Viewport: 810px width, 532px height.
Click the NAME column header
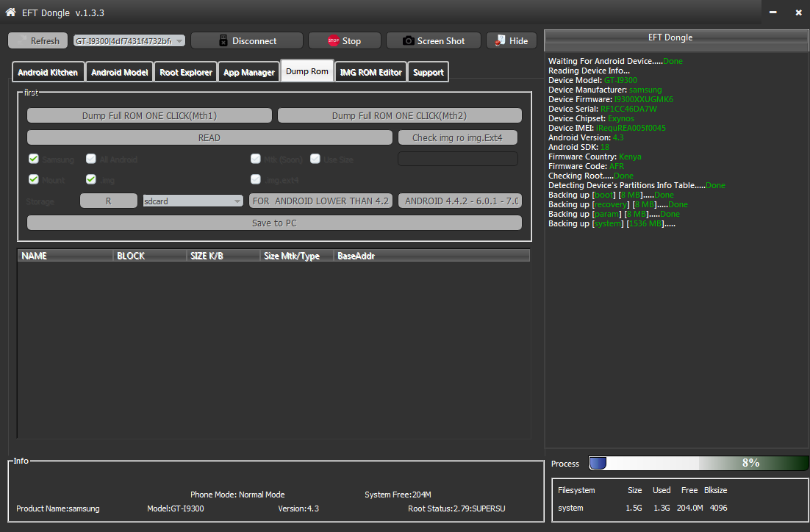coord(65,256)
